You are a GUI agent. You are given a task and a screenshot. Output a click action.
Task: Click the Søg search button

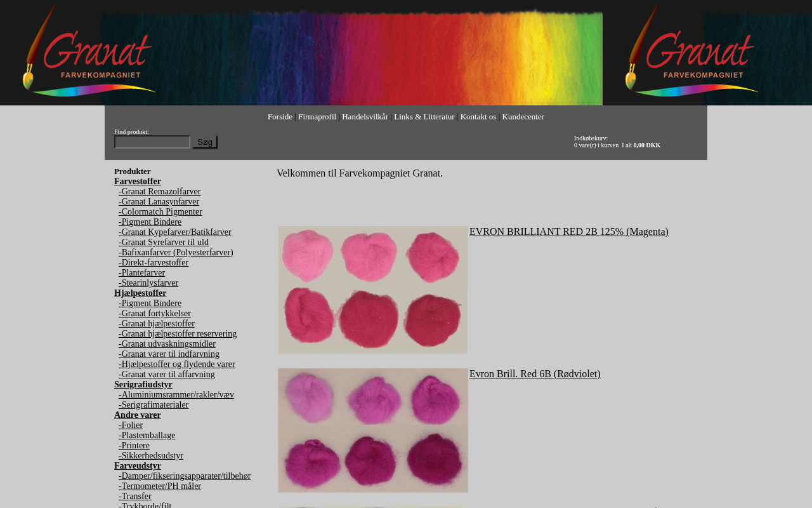[205, 142]
